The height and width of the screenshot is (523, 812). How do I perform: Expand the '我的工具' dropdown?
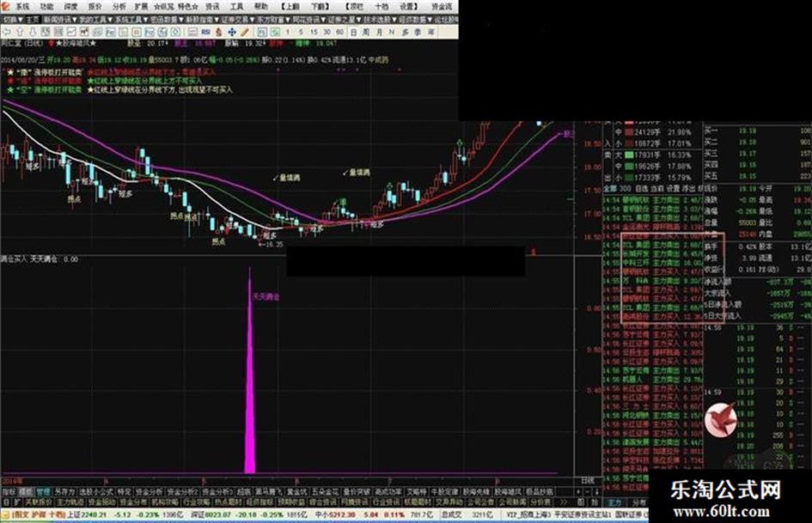pos(95,19)
